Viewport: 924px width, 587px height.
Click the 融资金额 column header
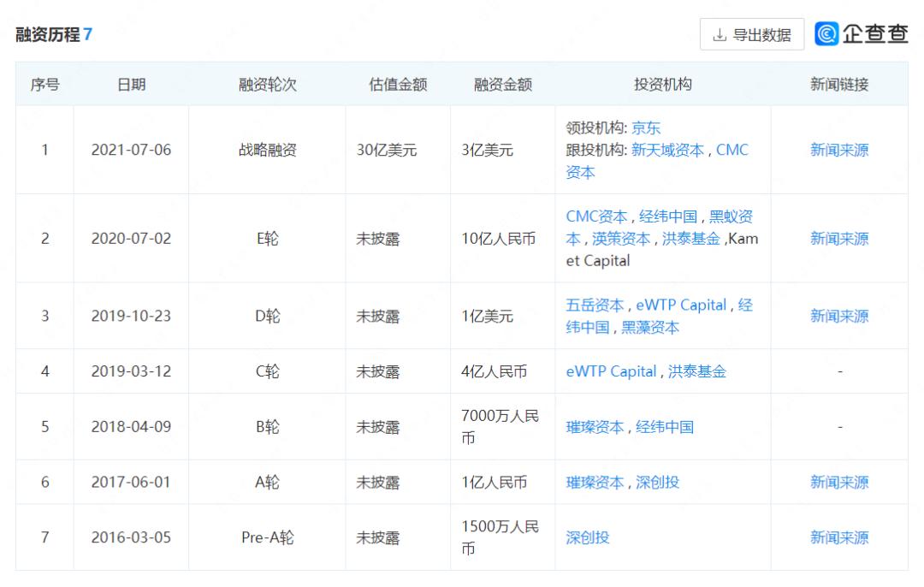coord(503,84)
